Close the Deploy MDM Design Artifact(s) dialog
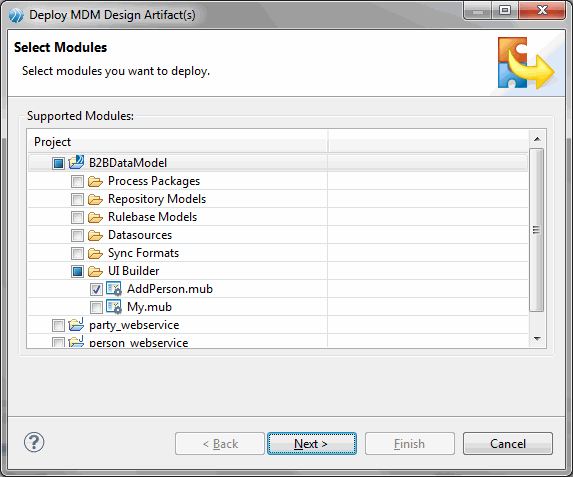573x477 pixels. click(542, 10)
